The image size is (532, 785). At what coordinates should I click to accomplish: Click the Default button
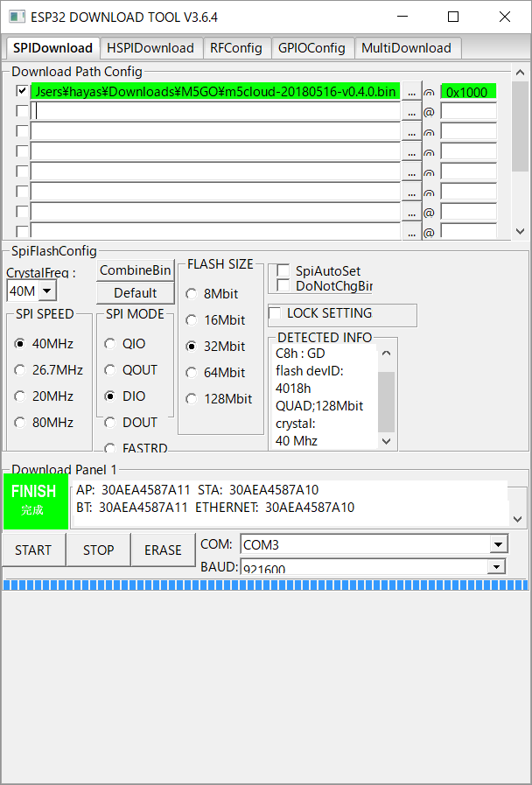tap(135, 293)
